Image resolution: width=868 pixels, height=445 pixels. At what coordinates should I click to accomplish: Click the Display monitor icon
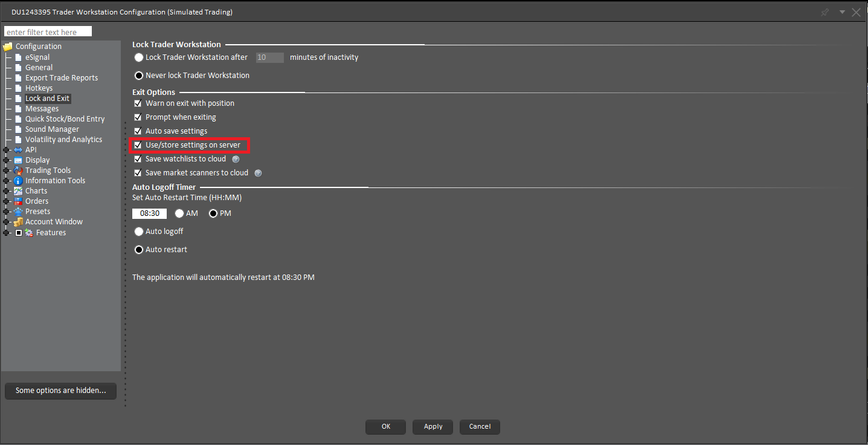click(x=18, y=160)
